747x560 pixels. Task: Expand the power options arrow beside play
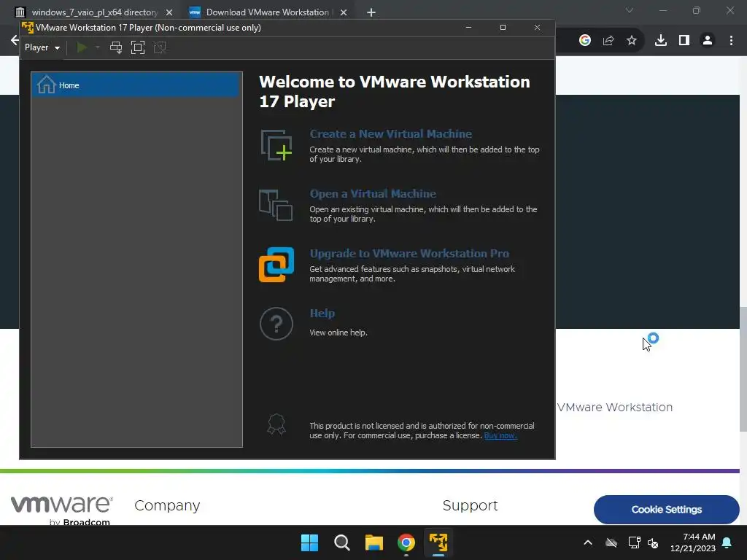click(98, 47)
